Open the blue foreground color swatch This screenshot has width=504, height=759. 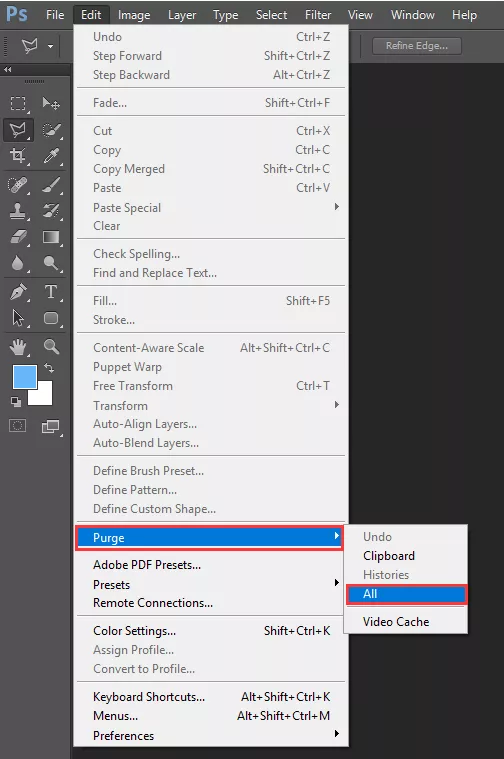[24, 377]
